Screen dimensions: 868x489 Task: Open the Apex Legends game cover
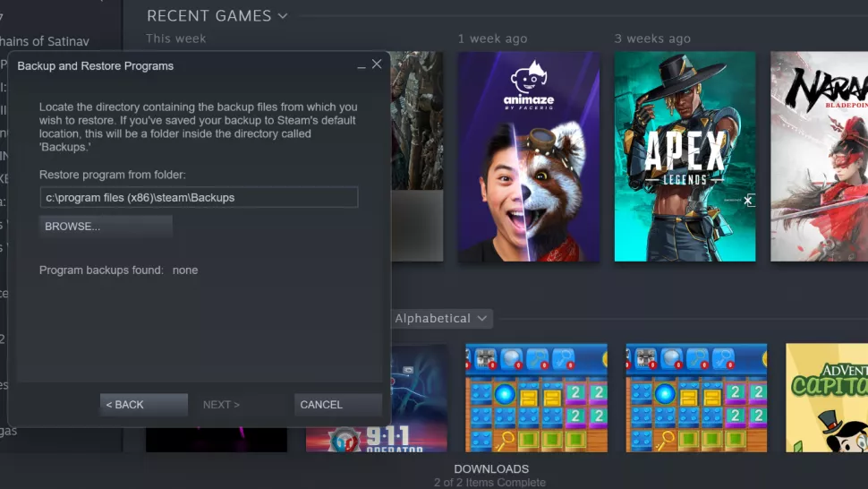click(x=685, y=157)
